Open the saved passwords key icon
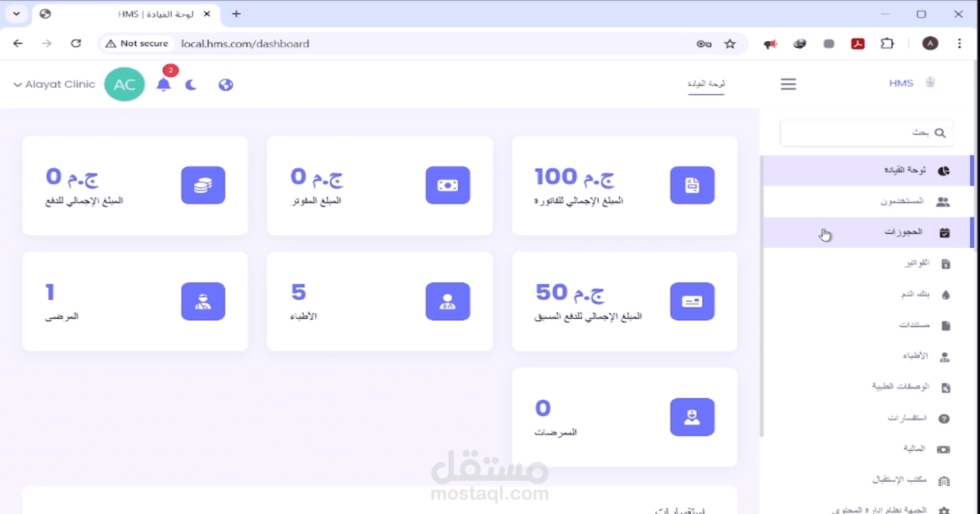This screenshot has width=980, height=514. (704, 44)
